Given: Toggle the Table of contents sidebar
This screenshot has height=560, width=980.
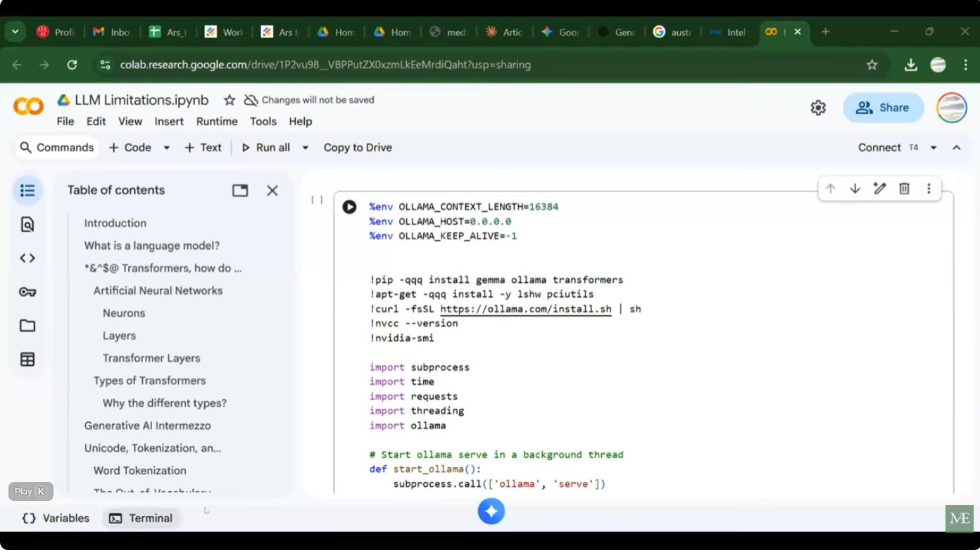Looking at the screenshot, I should coord(27,191).
